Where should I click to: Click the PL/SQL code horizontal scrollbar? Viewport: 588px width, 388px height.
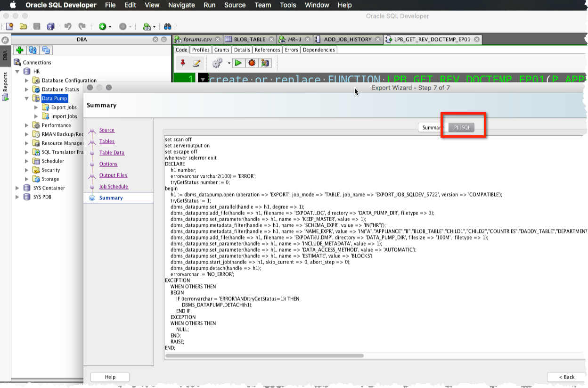(x=265, y=356)
